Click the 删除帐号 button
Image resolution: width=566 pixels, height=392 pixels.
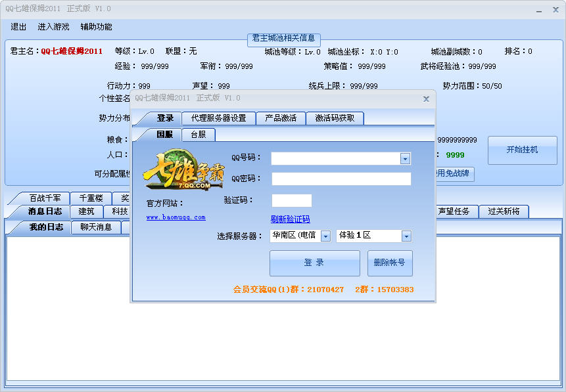pos(390,263)
